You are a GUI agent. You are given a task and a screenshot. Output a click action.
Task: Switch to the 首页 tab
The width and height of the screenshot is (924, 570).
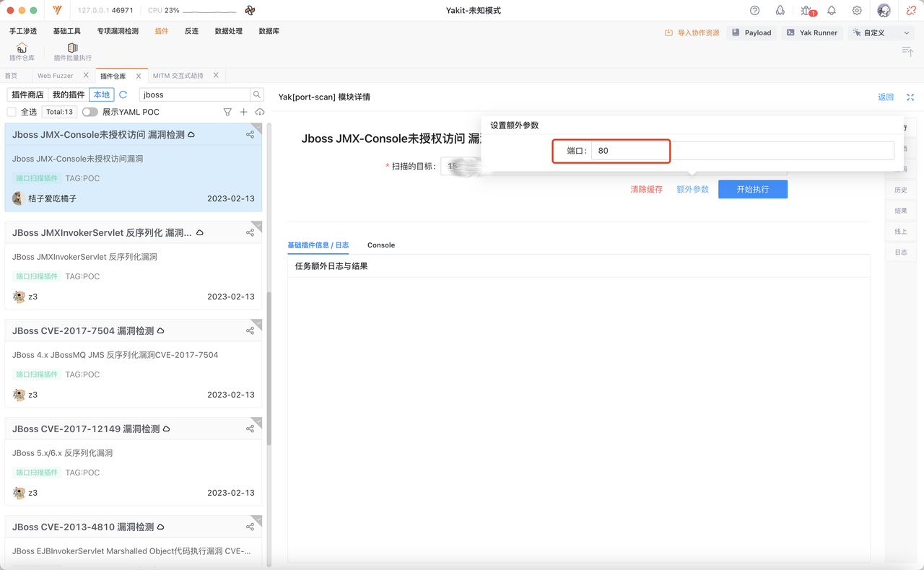click(x=11, y=76)
